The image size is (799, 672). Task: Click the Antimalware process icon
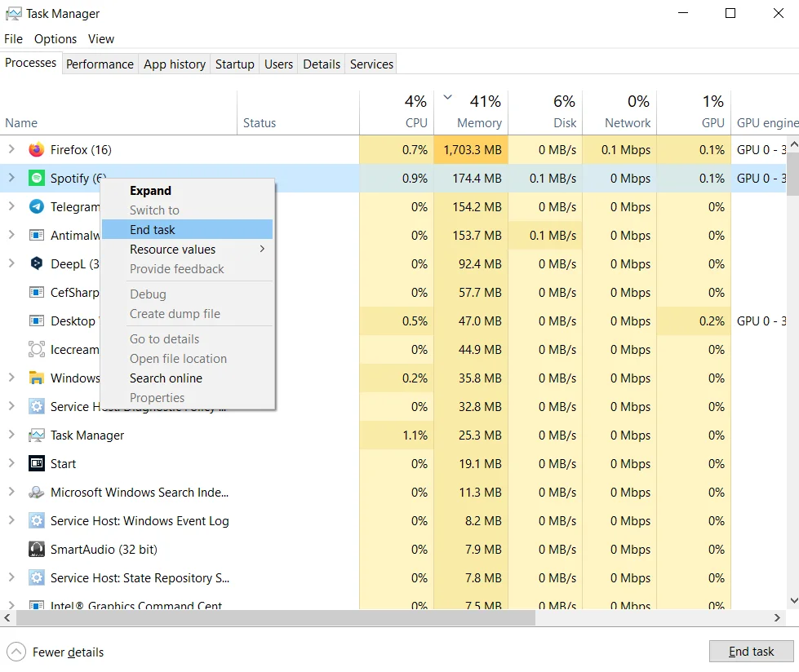(36, 235)
